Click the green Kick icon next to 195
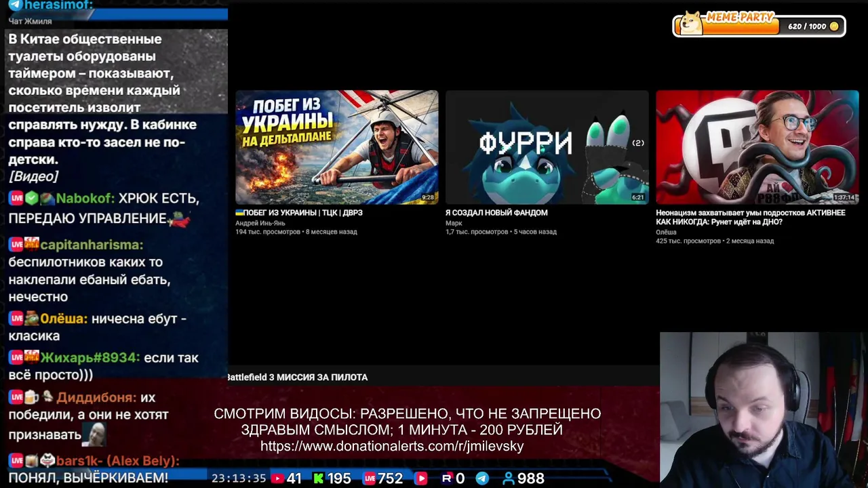The image size is (868, 488). 318,479
